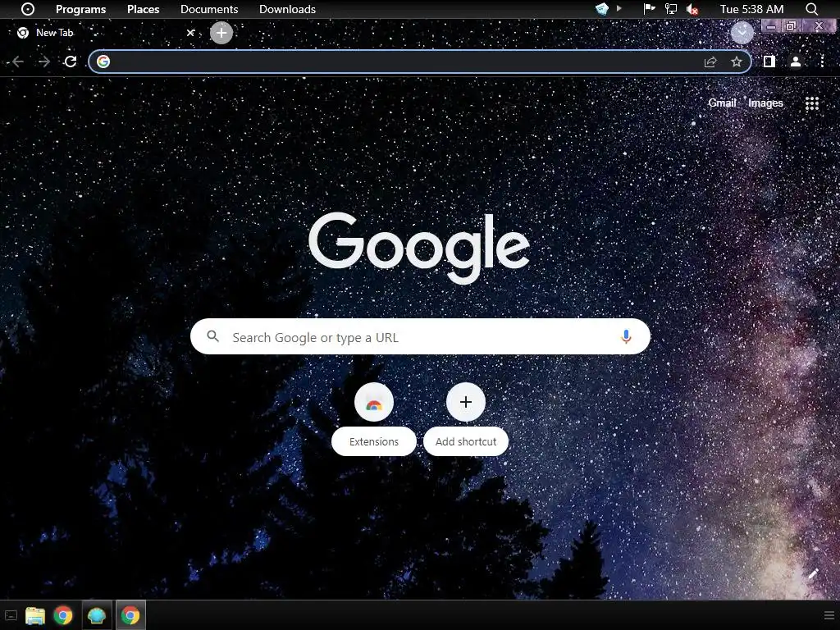Viewport: 840px width, 630px height.
Task: Switch to the active Chrome taskbar window
Action: (x=130, y=615)
